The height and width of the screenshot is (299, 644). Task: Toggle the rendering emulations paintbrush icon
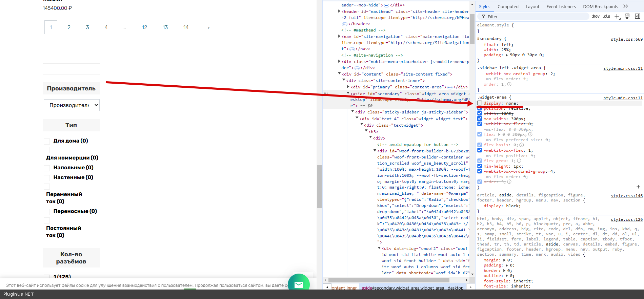[627, 17]
